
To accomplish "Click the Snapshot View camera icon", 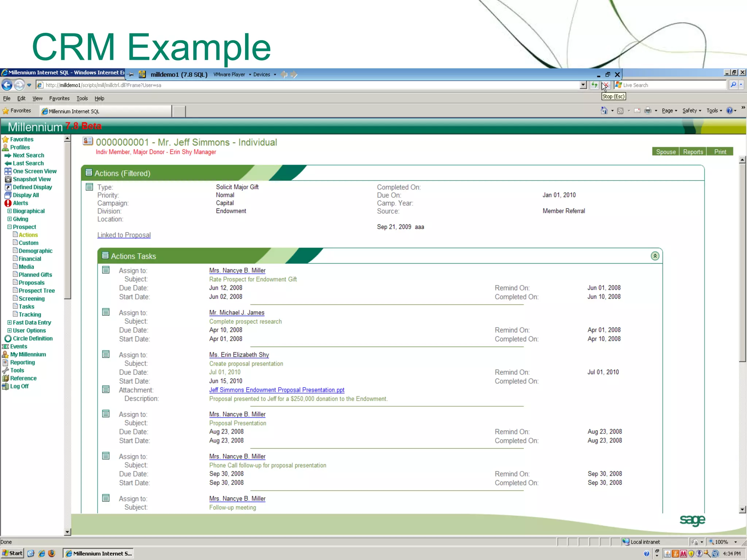I will [8, 179].
